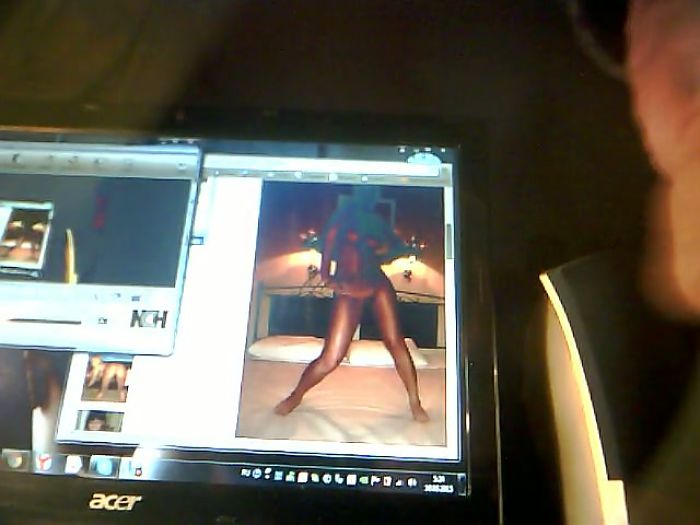Click the image viewer's vertical scrollbar
The width and height of the screenshot is (700, 525).
click(448, 240)
